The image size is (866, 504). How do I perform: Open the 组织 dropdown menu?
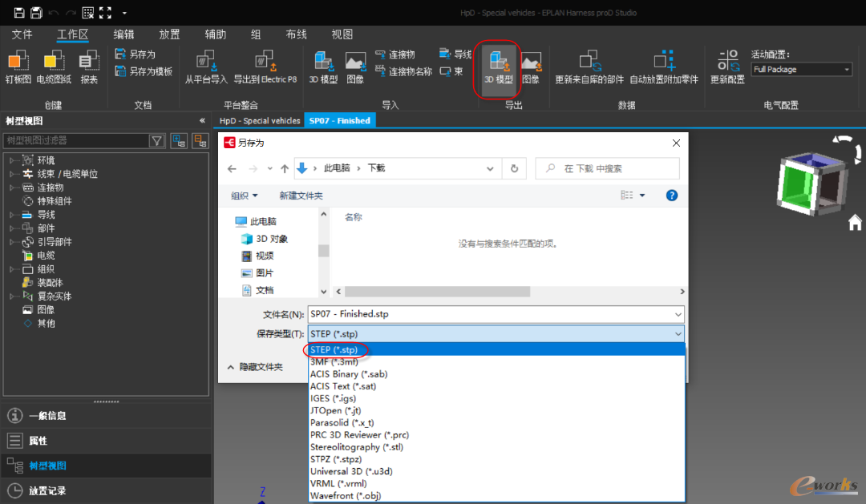pyautogui.click(x=244, y=196)
